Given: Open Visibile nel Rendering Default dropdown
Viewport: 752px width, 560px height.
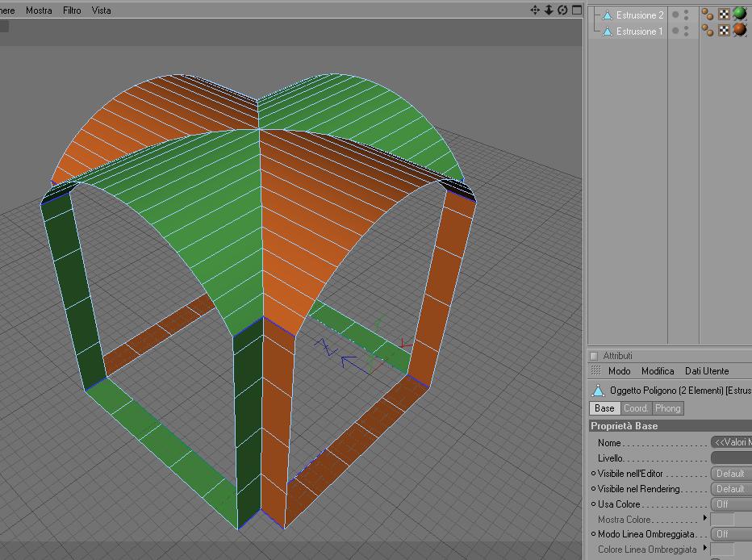Looking at the screenshot, I should [x=731, y=489].
